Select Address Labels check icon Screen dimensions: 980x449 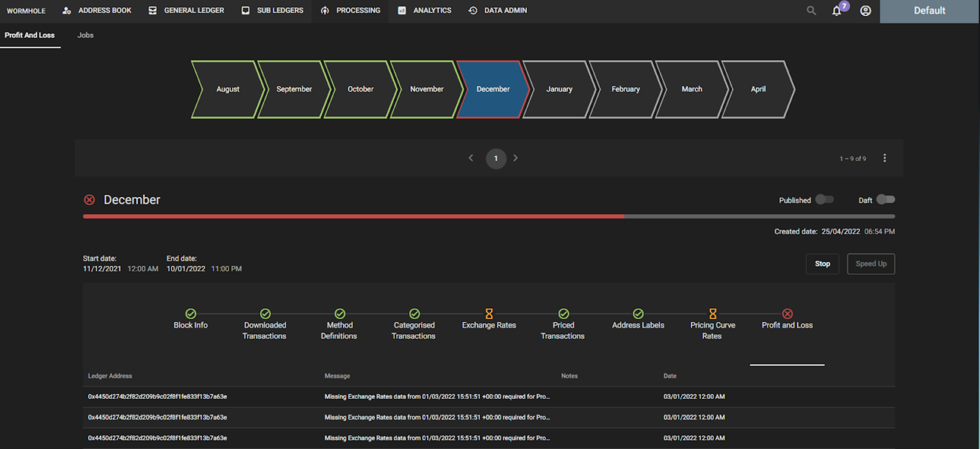click(638, 313)
